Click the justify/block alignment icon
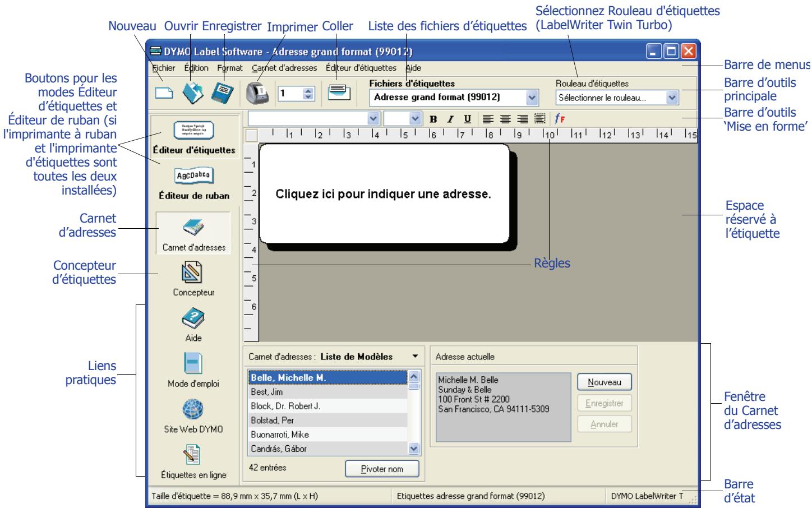This screenshot has height=508, width=812. [x=539, y=119]
